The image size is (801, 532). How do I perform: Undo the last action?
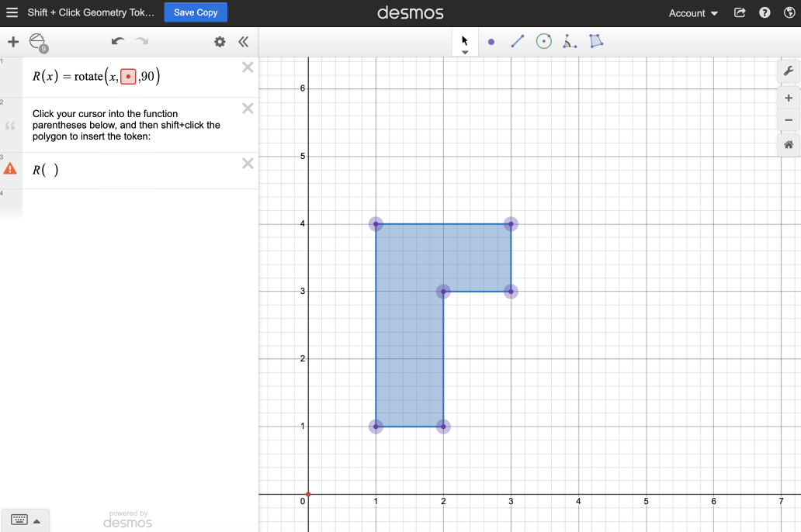pos(117,42)
